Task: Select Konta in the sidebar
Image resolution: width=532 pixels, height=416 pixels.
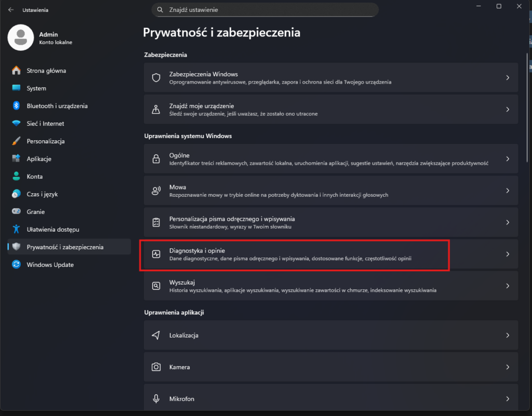Action: coord(35,177)
